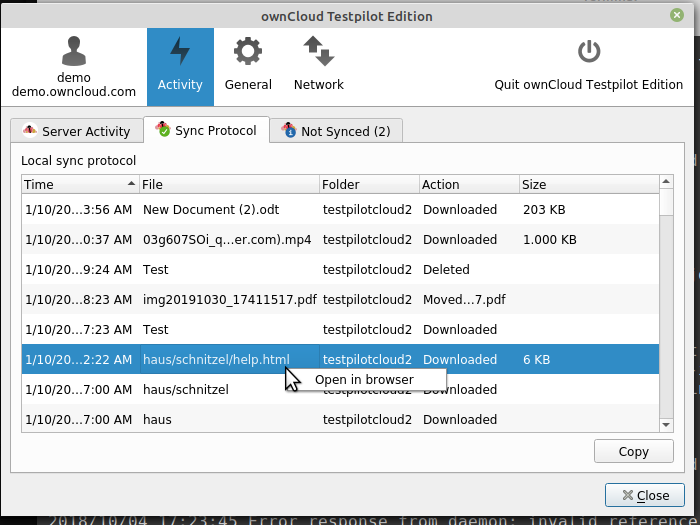This screenshot has width=700, height=525.
Task: Click the Moved...7.pdf action cell
Action: 470,299
